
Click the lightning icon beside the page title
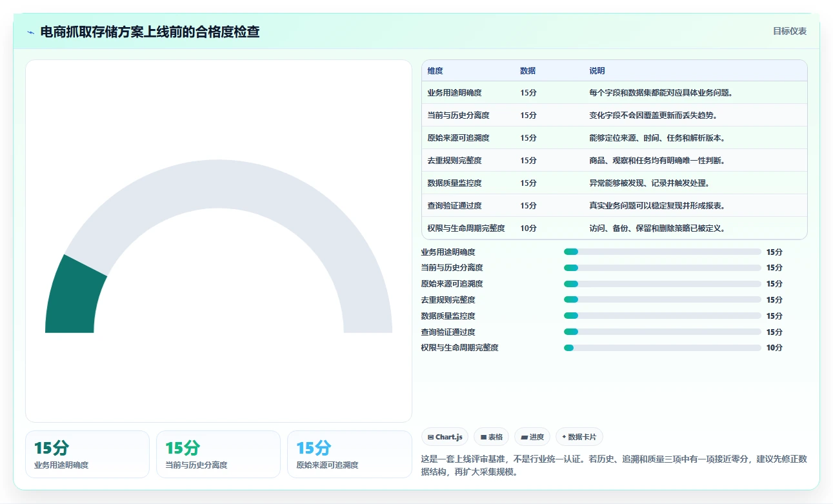[x=30, y=32]
